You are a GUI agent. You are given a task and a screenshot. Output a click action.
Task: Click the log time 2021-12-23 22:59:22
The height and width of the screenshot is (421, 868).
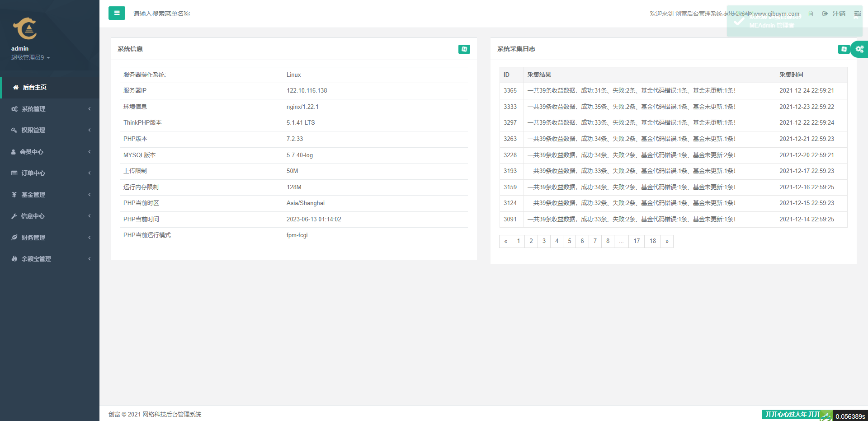[x=807, y=107]
